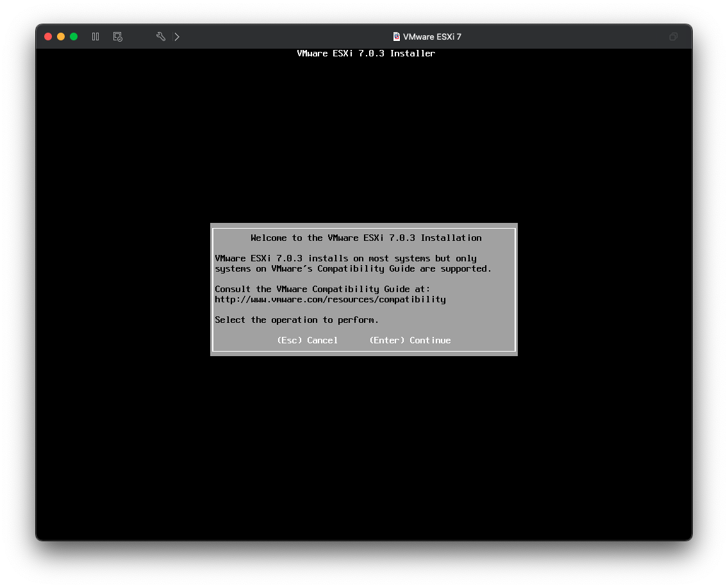Click the VM document icon in title
Screen dimensions: 728x588
coord(397,37)
